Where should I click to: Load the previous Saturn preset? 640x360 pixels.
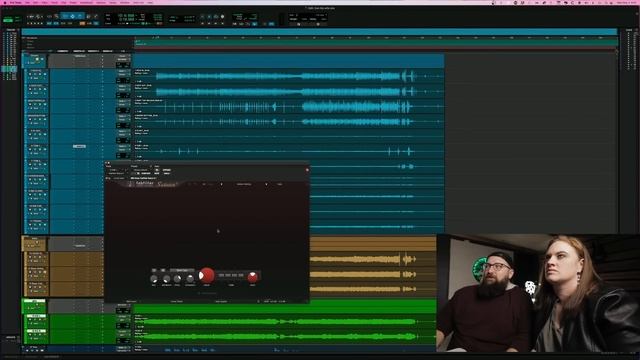(x=222, y=184)
